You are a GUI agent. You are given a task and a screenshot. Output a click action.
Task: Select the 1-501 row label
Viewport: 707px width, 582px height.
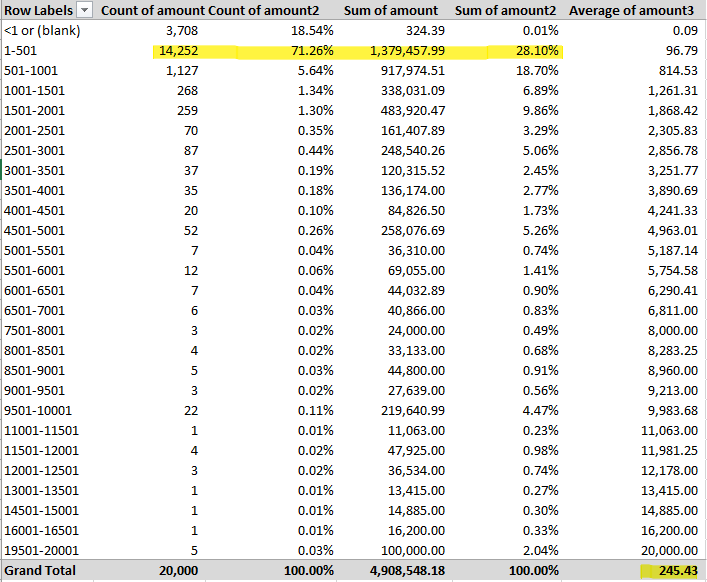click(21, 50)
